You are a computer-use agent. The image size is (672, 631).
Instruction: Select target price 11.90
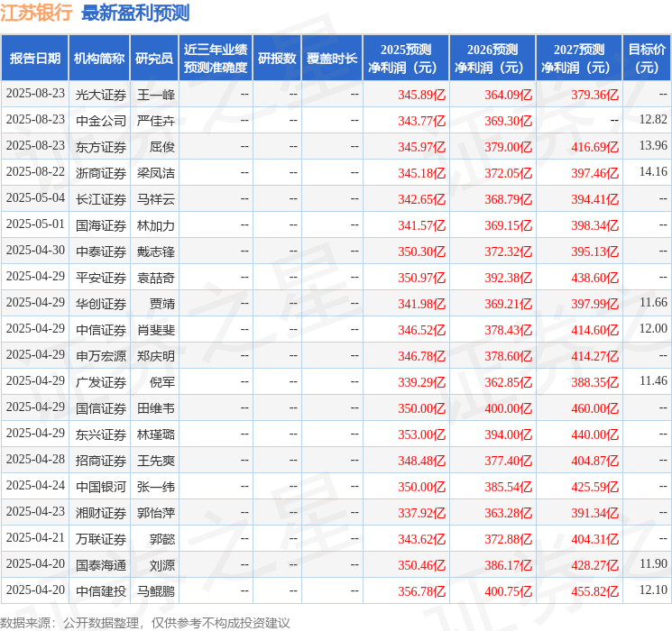click(653, 563)
